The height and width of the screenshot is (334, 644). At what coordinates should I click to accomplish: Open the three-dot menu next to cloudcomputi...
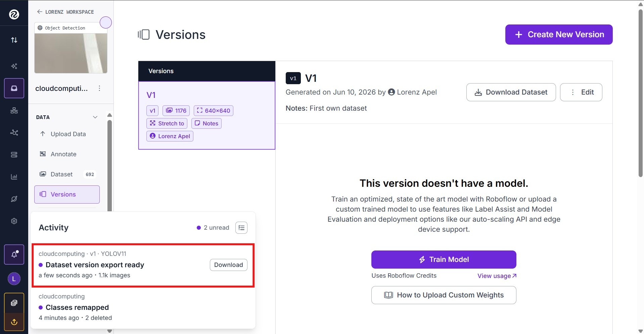click(x=99, y=88)
